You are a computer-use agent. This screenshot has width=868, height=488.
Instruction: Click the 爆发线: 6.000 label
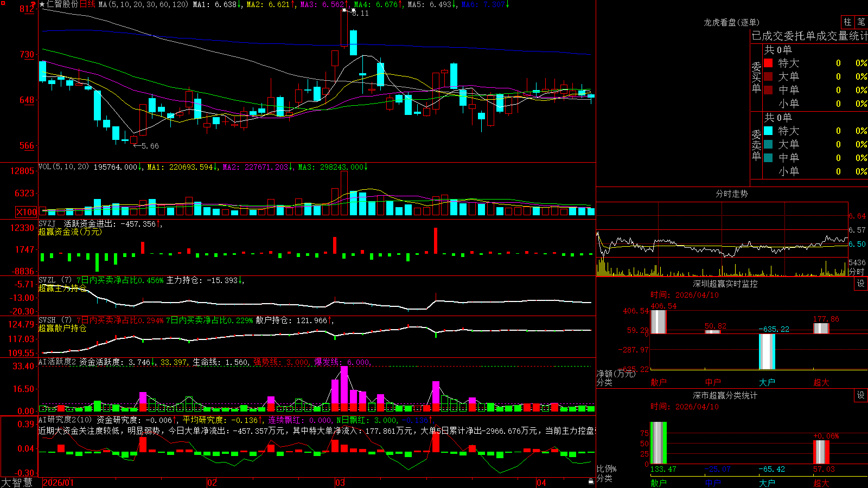tap(342, 362)
